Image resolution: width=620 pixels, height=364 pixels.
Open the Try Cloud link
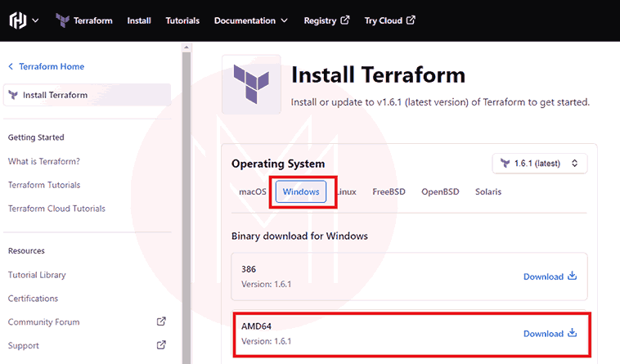(x=389, y=20)
